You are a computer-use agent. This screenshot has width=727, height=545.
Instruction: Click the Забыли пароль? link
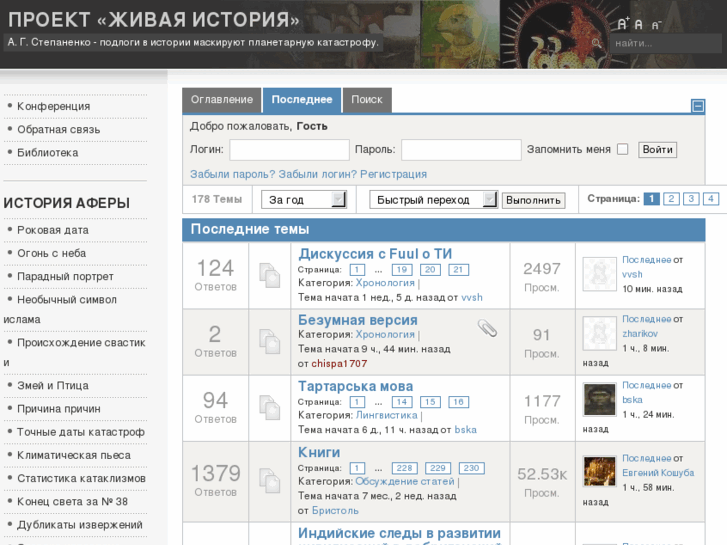tap(232, 174)
